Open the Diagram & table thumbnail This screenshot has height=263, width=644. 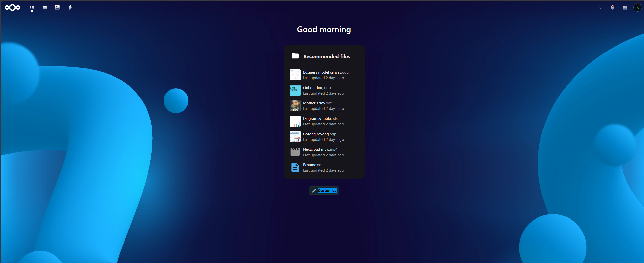[x=295, y=121]
